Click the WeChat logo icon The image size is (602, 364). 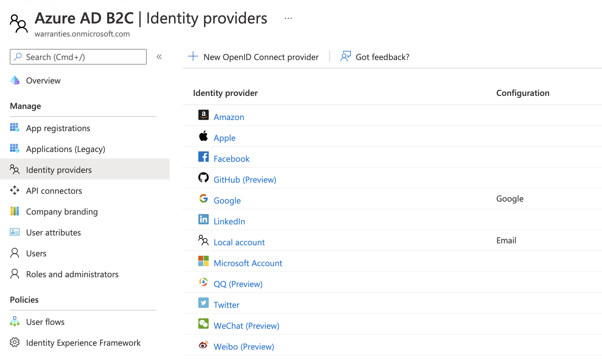(203, 324)
